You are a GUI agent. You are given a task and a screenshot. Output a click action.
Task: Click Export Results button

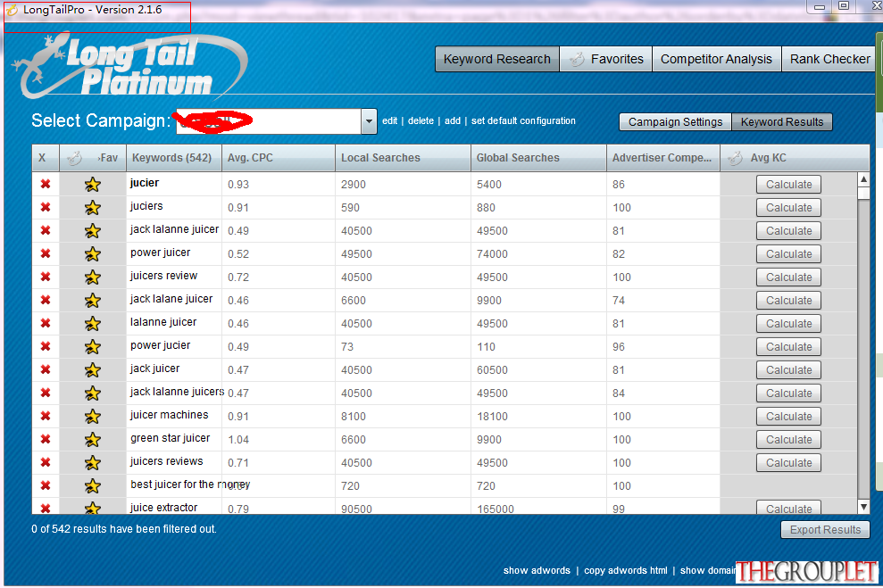(825, 529)
